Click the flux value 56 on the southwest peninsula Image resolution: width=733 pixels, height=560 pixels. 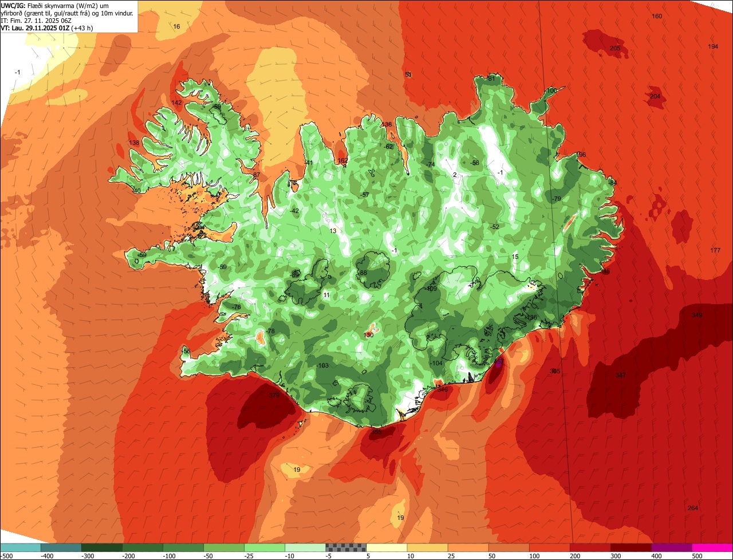pyautogui.click(x=187, y=351)
